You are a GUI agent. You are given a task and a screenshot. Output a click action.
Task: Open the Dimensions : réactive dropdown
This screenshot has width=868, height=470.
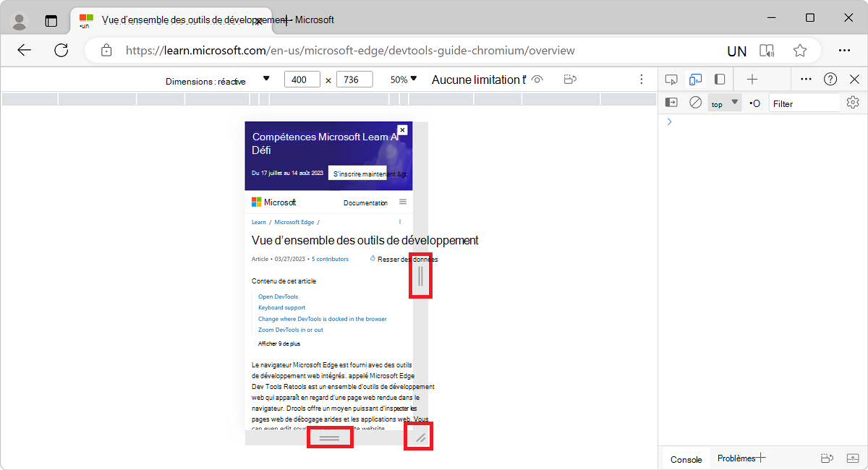coord(217,80)
